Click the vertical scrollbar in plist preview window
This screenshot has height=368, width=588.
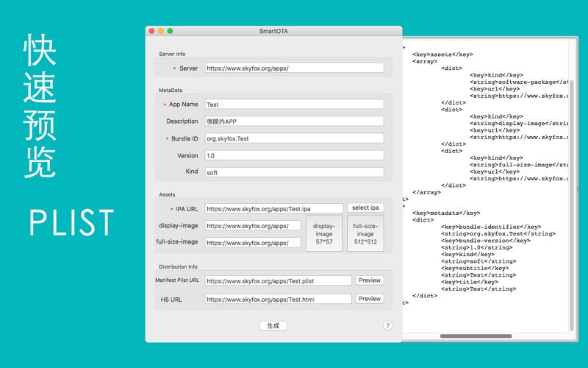pyautogui.click(x=572, y=205)
